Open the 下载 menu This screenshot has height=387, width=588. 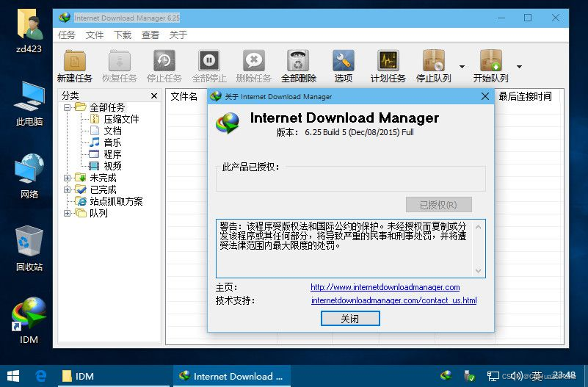(123, 35)
